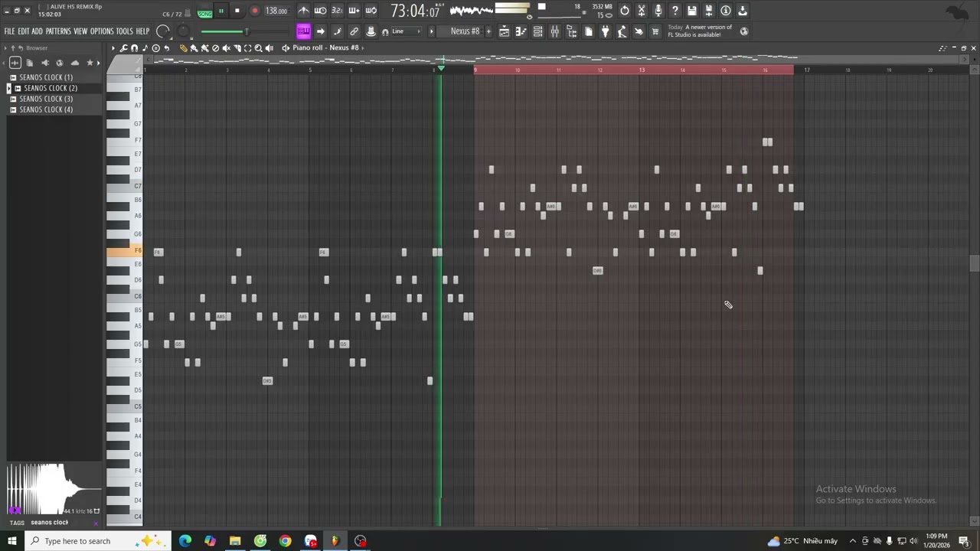Screen dimensions: 980x551
Task: Open the Channel rack from toolbar
Action: (537, 31)
